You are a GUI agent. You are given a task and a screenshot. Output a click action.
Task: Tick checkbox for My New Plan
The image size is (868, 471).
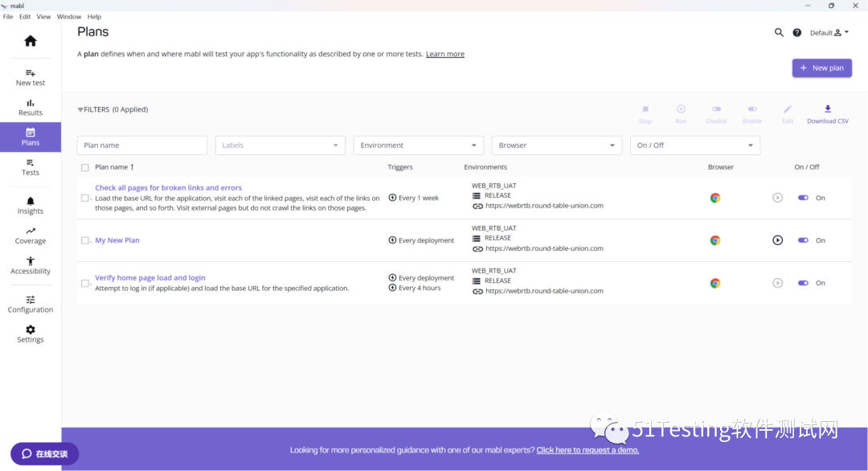point(84,240)
